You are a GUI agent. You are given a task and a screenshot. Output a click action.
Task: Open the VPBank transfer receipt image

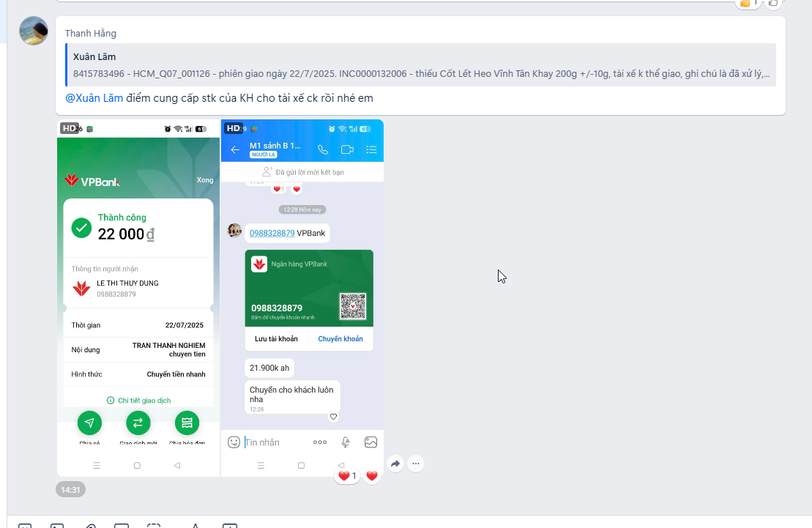pos(138,298)
